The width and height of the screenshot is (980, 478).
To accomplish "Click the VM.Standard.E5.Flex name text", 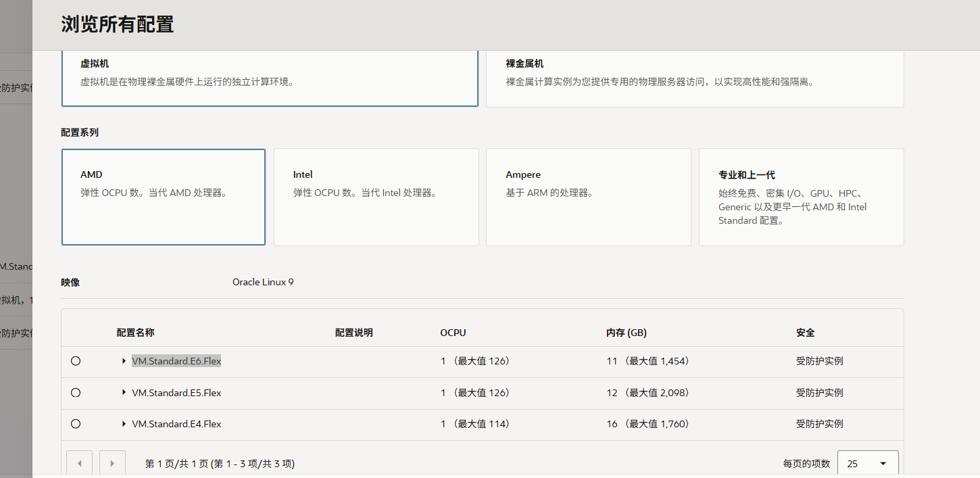I will (x=176, y=393).
